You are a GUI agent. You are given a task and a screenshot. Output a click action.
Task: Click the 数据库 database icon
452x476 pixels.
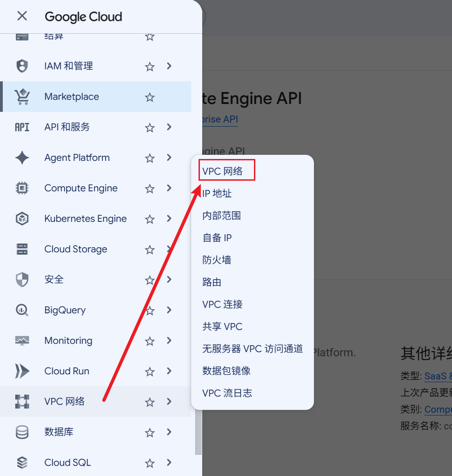coord(22,432)
